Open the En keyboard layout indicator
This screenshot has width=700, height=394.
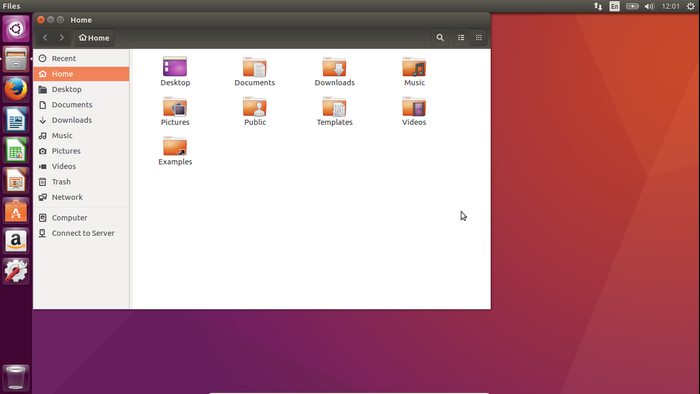tap(615, 6)
